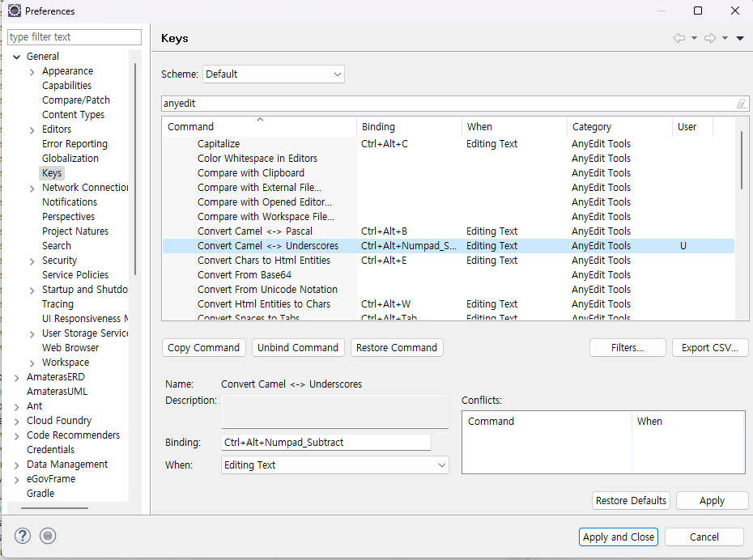Viewport: 753px width, 560px height.
Task: Select Convert Html Entities to Chars row
Action: [448, 303]
